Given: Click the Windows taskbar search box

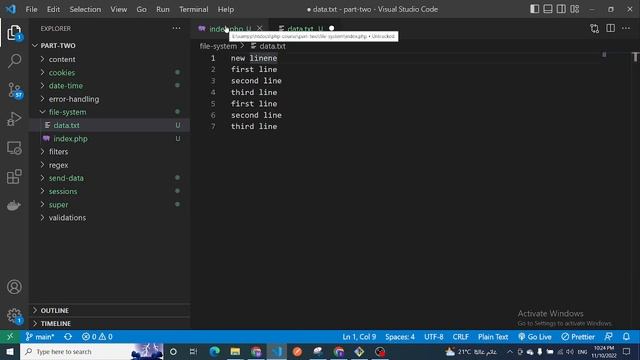Looking at the screenshot, I should [x=91, y=351].
